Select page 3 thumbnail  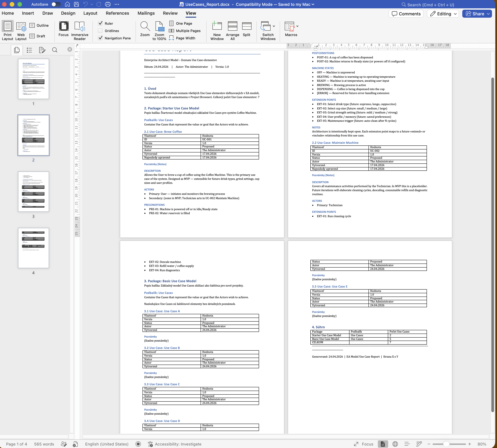(x=34, y=191)
